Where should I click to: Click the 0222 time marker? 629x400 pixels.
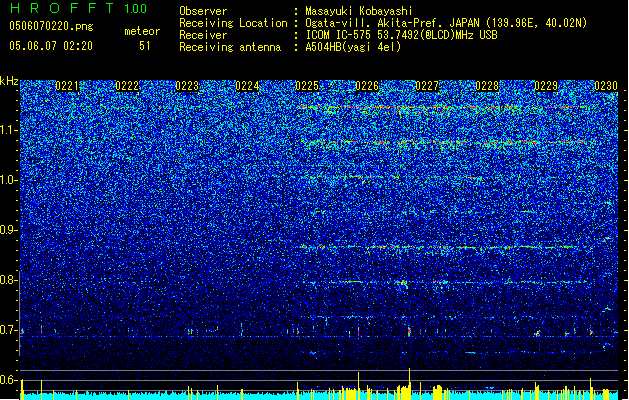(127, 86)
